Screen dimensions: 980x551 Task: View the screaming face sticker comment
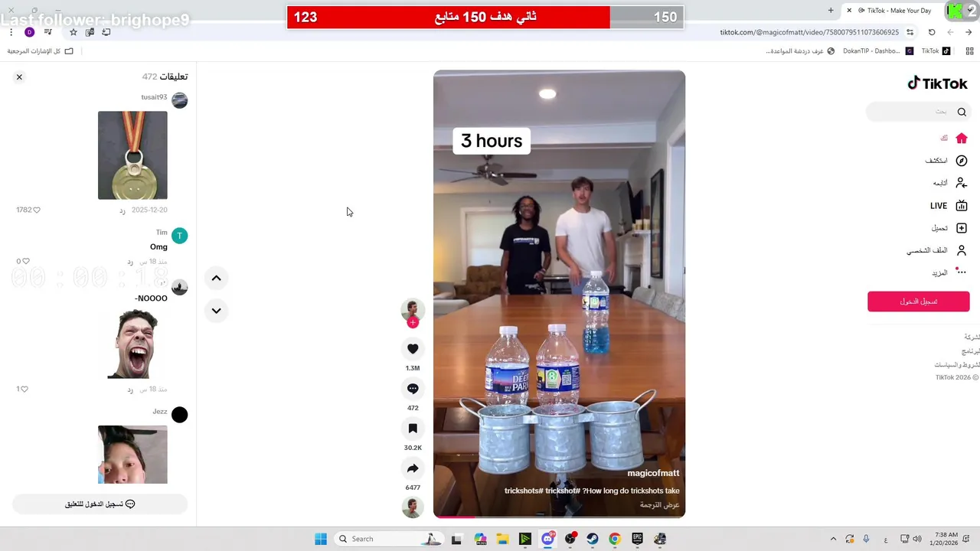coord(132,344)
